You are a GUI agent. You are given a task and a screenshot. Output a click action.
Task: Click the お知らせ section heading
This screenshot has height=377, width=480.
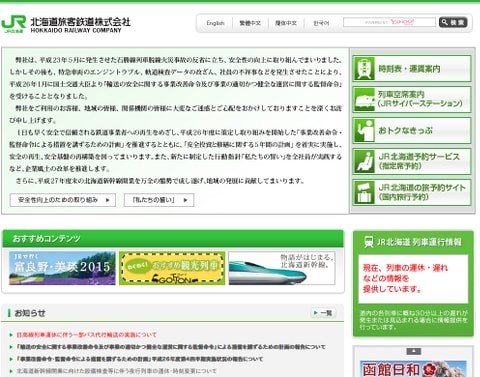pos(30,313)
